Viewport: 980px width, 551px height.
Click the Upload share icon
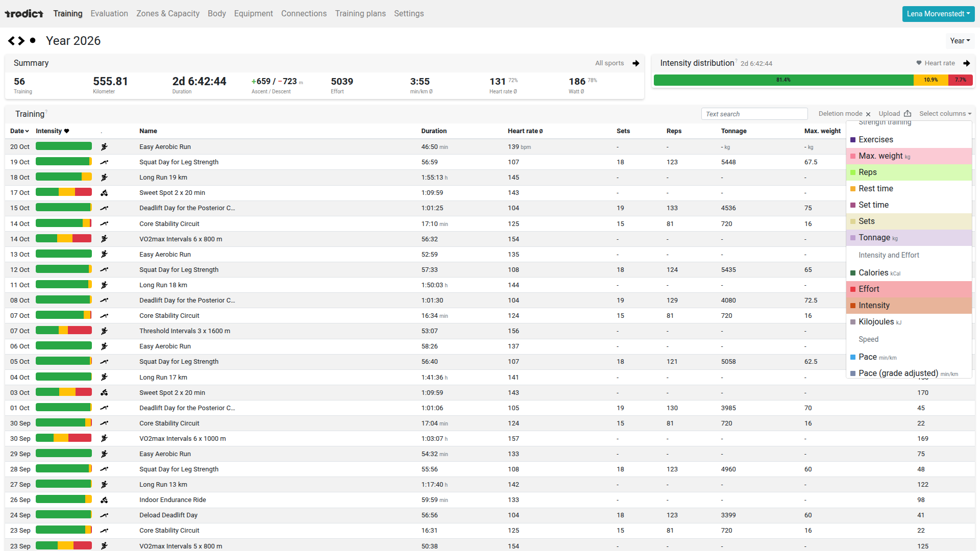click(x=908, y=114)
